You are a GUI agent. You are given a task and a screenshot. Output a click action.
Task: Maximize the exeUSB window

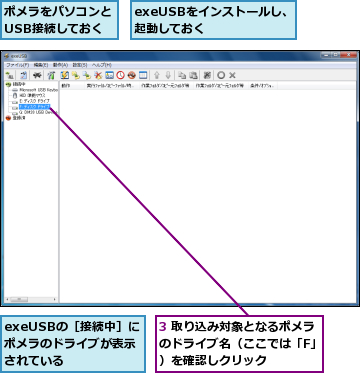[335, 55]
